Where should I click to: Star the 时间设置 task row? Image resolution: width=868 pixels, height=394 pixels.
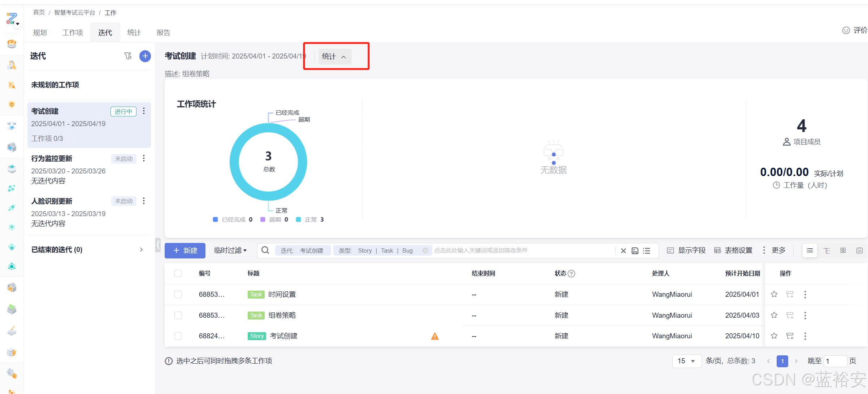tap(774, 294)
